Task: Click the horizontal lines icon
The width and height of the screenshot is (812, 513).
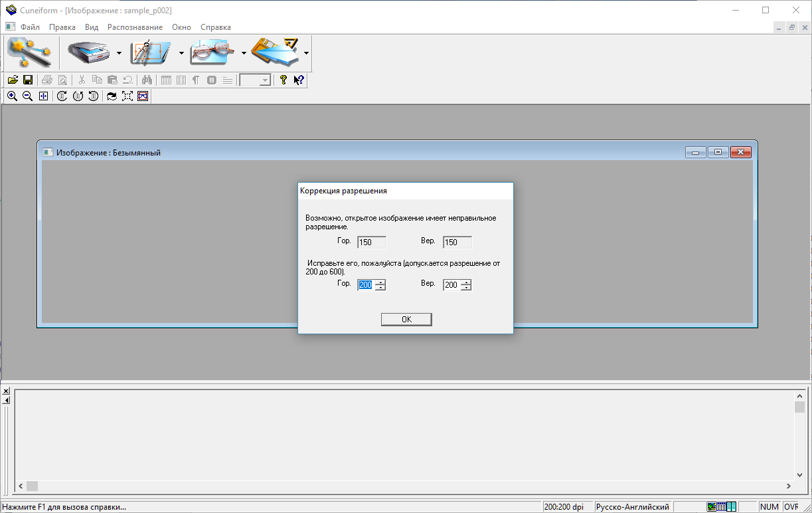Action: [x=228, y=80]
